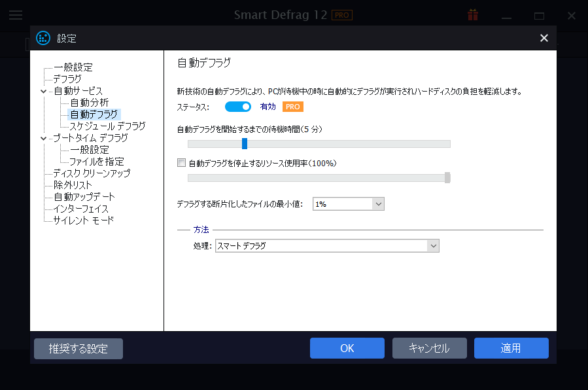Click the PRO badge in the main title bar
Viewport: 588px width, 390px height.
tap(341, 15)
